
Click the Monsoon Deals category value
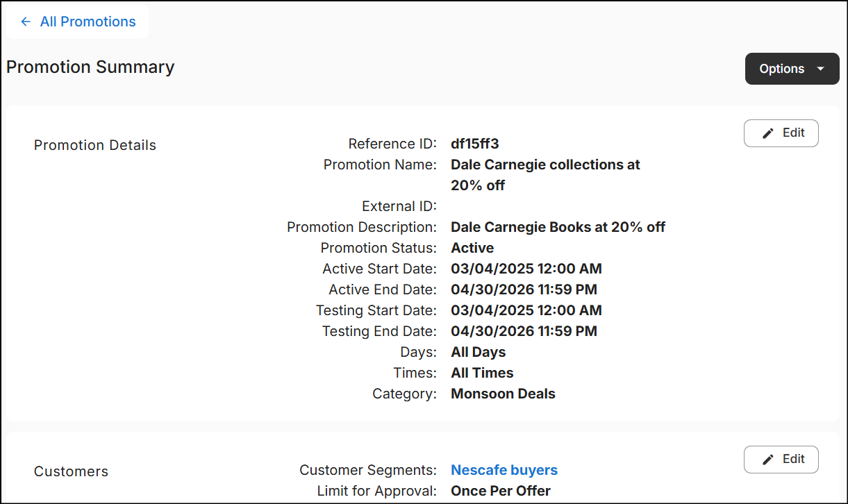tap(503, 394)
